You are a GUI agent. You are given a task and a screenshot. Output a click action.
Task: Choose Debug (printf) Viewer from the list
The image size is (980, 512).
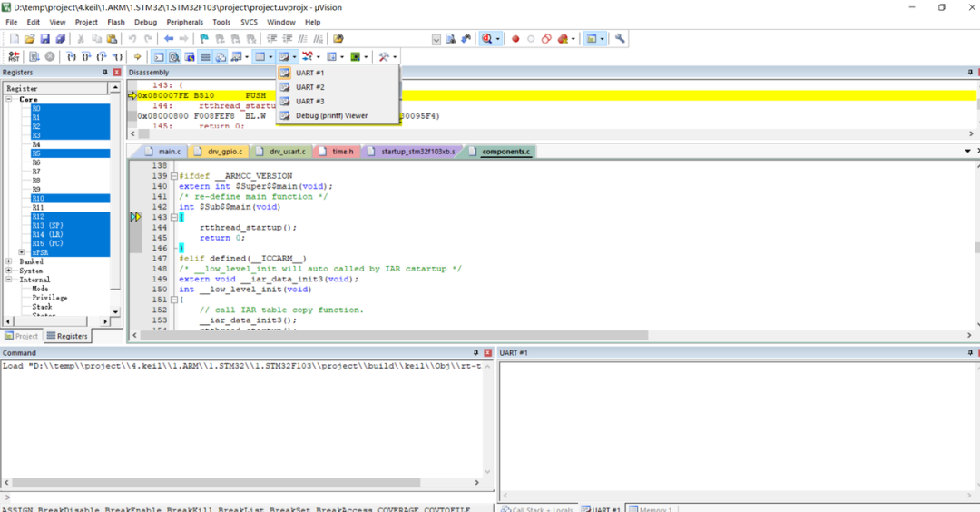tap(331, 115)
